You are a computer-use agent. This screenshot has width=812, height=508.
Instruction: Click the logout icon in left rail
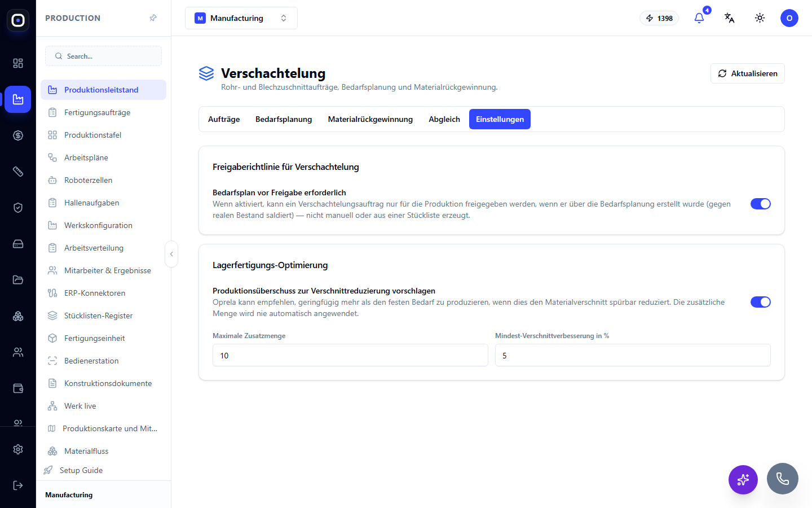(18, 485)
